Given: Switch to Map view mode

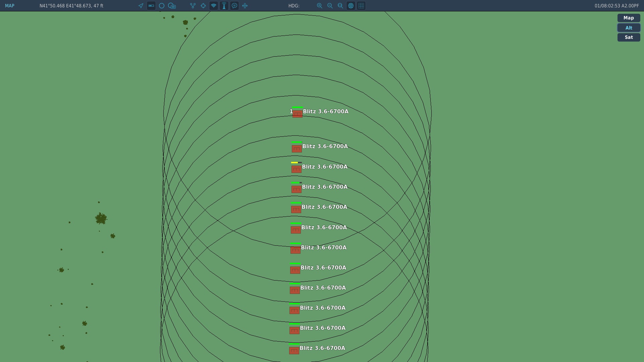Looking at the screenshot, I should (x=629, y=18).
